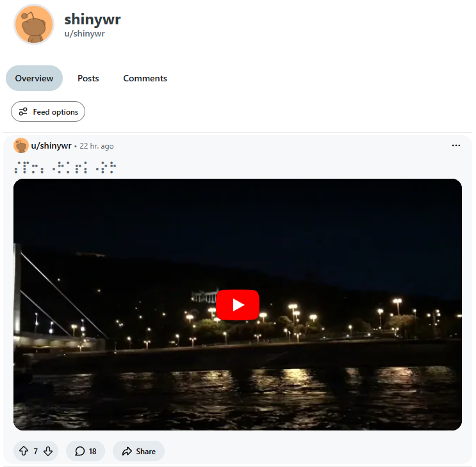The width and height of the screenshot is (476, 467).
Task: Upvote the post by u/shinywr
Action: (24, 451)
